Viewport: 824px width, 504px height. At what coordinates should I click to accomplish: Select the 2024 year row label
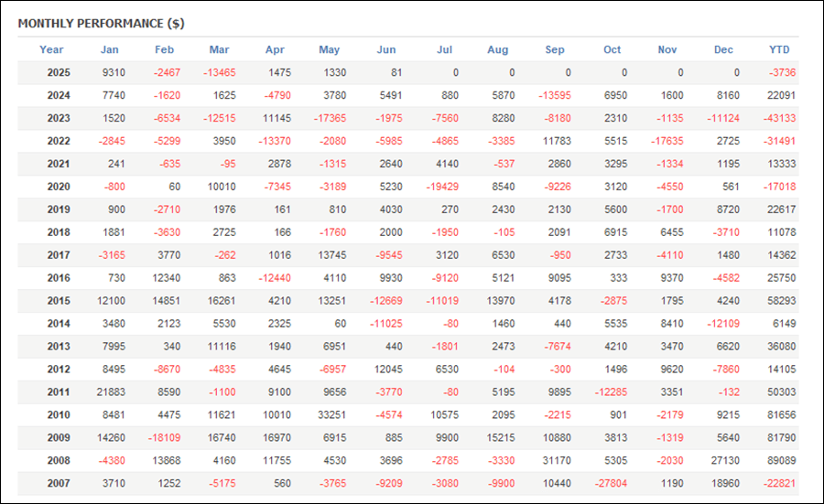point(59,95)
